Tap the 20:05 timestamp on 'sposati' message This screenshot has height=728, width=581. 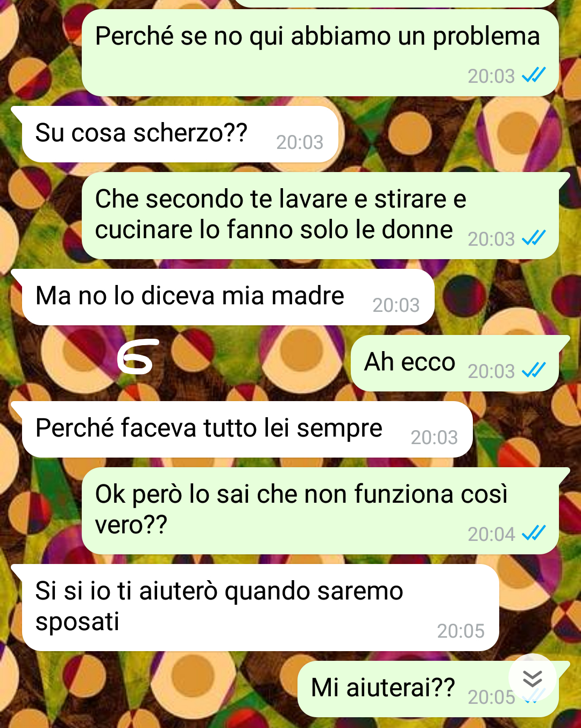tap(460, 631)
